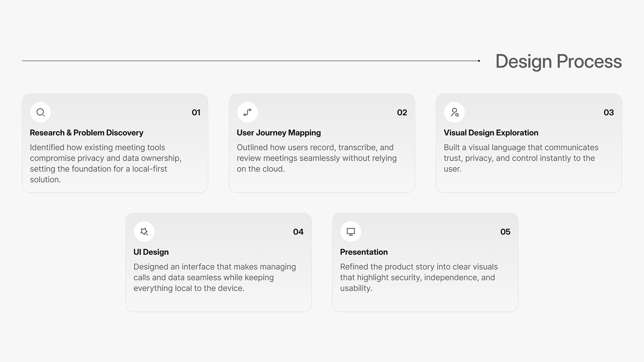Click the Presentation card title
This screenshot has width=644, height=362.
[364, 252]
